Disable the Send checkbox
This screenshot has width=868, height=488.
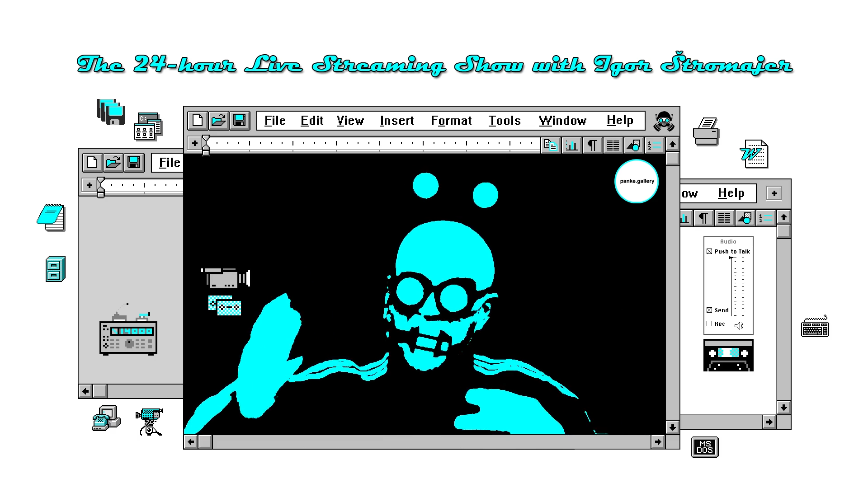(709, 310)
